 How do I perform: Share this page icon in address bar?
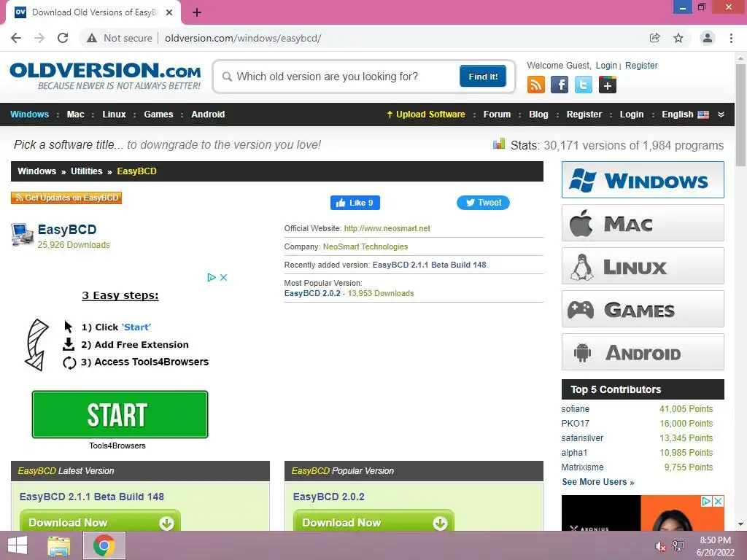coord(655,38)
